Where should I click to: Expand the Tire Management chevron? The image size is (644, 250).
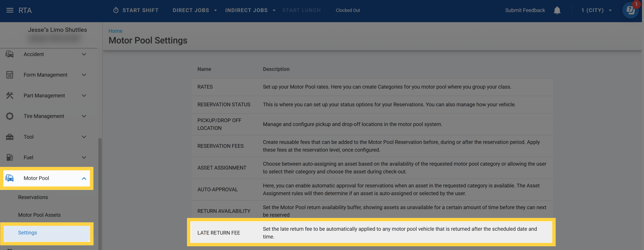click(x=84, y=116)
